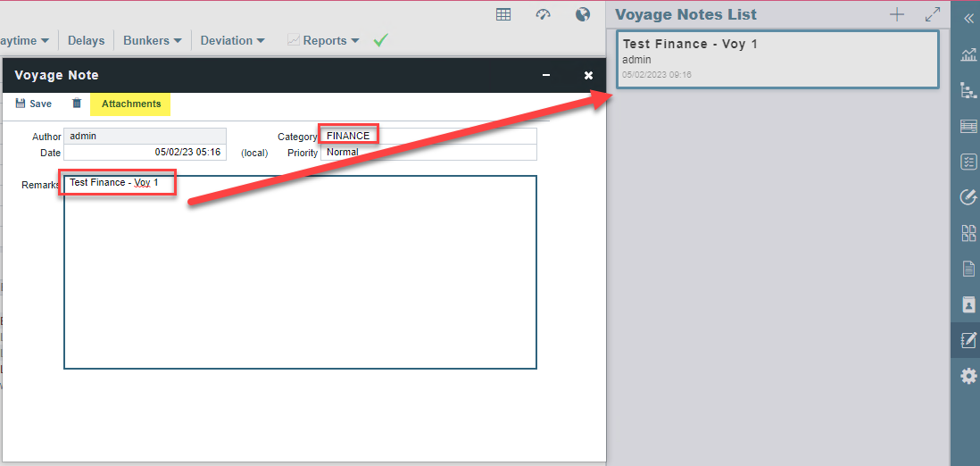This screenshot has height=466, width=980.
Task: Open the Deviation dropdown menu
Action: tap(232, 40)
